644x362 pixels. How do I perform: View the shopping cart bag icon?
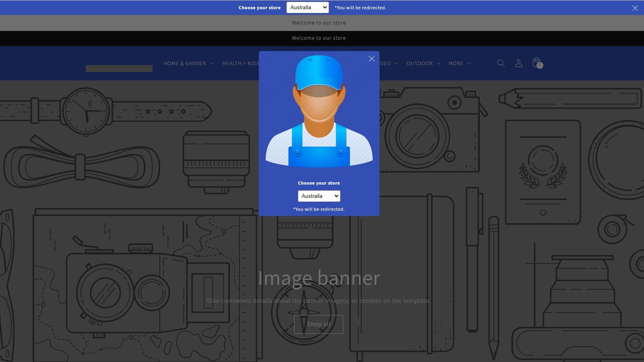(537, 62)
